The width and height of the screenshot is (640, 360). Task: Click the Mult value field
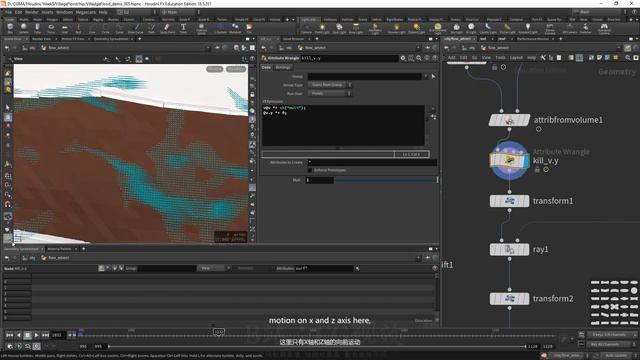click(x=320, y=180)
